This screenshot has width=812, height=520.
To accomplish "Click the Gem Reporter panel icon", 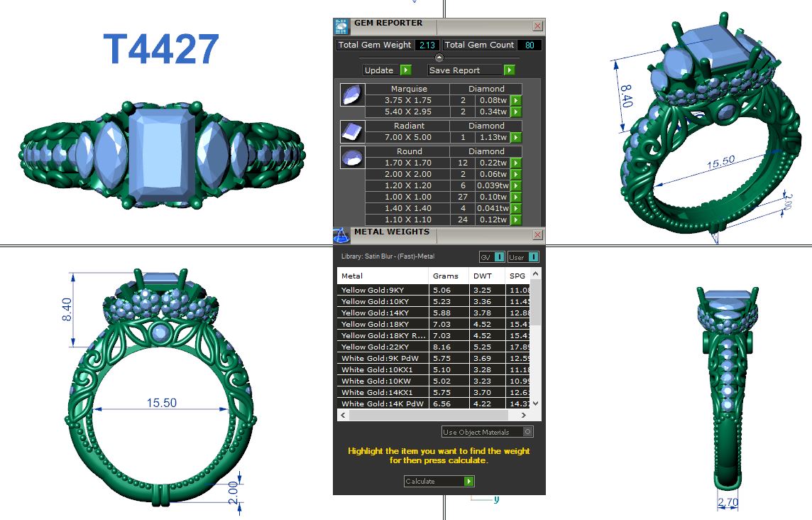I will coord(341,26).
